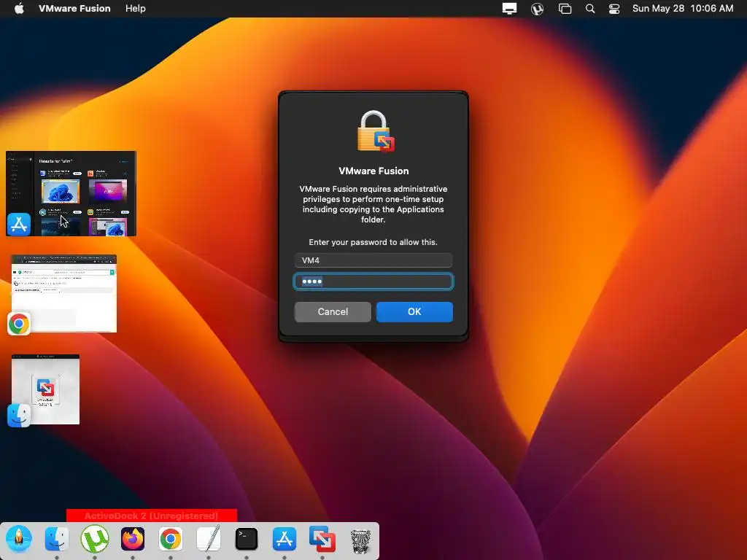Cancel the VMware Fusion password dialog
747x560 pixels.
pyautogui.click(x=333, y=312)
